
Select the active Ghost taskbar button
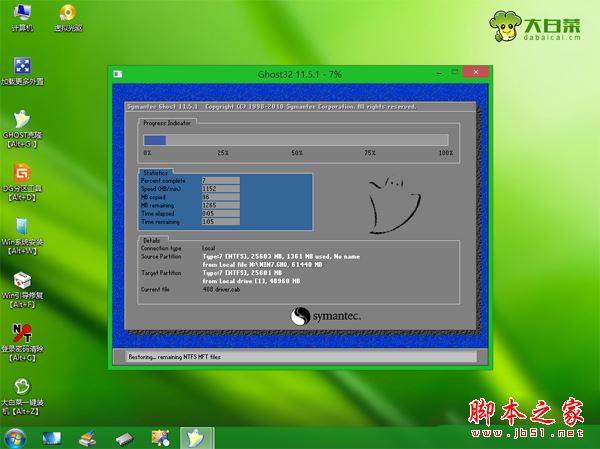[197, 438]
